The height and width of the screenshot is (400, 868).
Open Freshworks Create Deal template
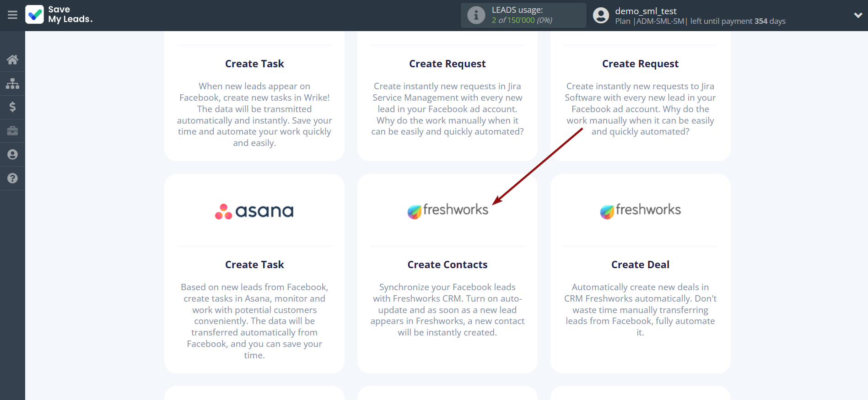(x=640, y=265)
